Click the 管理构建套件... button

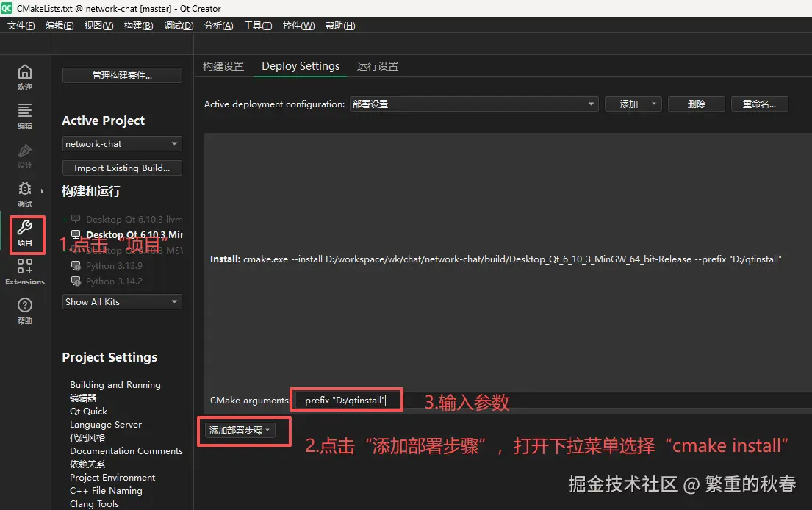(122, 76)
